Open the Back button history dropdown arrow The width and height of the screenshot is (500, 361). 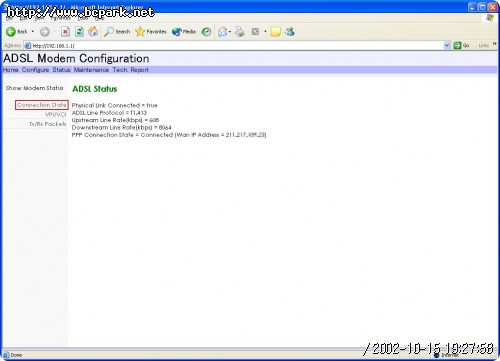[x=33, y=32]
